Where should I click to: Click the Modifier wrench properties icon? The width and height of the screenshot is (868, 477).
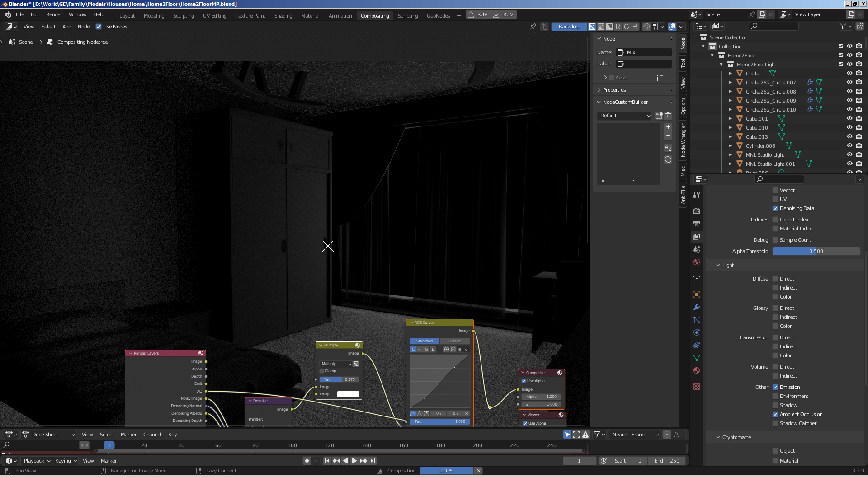[697, 307]
